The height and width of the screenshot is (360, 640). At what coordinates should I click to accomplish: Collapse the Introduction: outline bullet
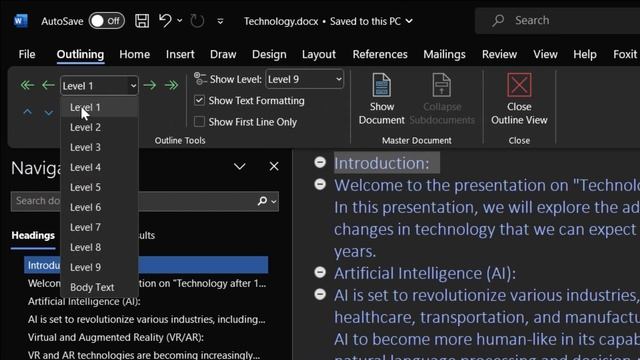[x=320, y=162]
